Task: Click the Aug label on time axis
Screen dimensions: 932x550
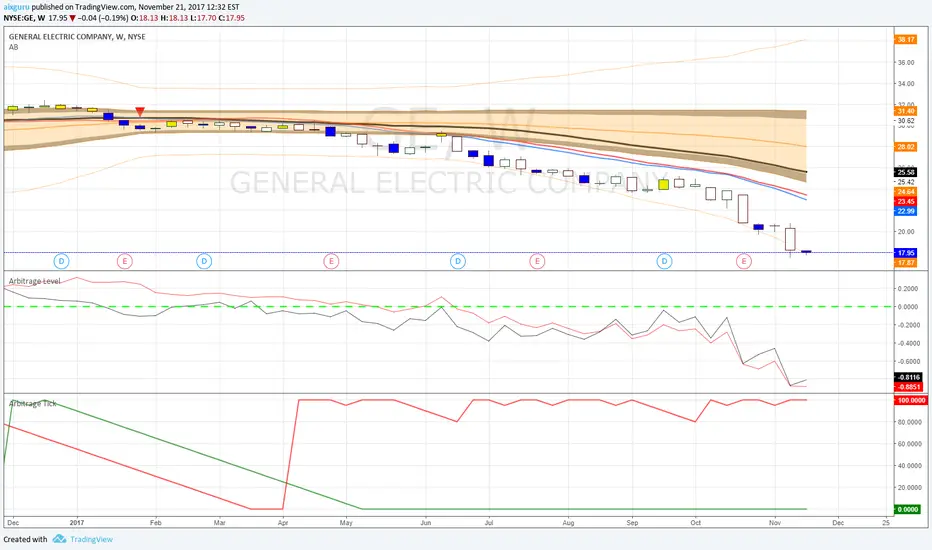Action: click(x=568, y=523)
